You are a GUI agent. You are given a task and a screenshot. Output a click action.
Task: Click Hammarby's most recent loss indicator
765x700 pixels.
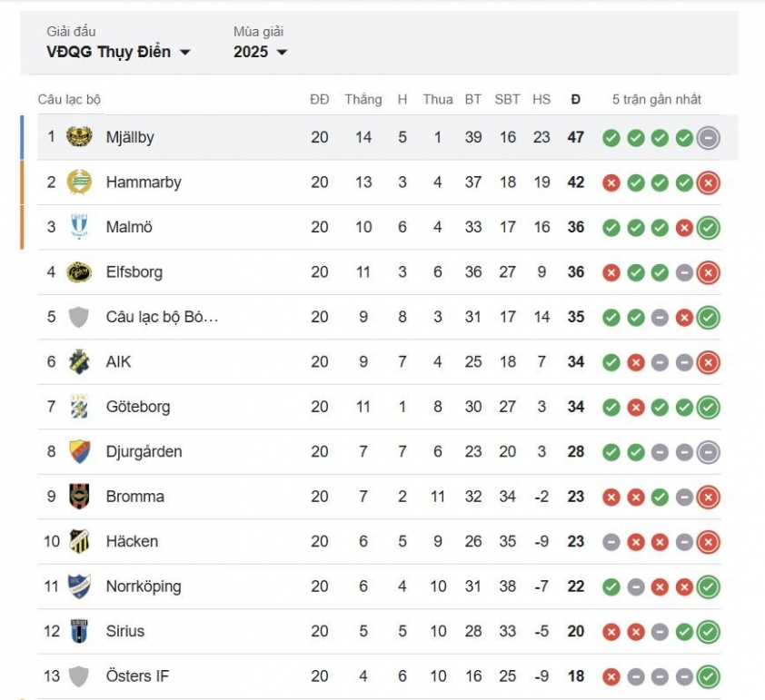[x=709, y=182]
